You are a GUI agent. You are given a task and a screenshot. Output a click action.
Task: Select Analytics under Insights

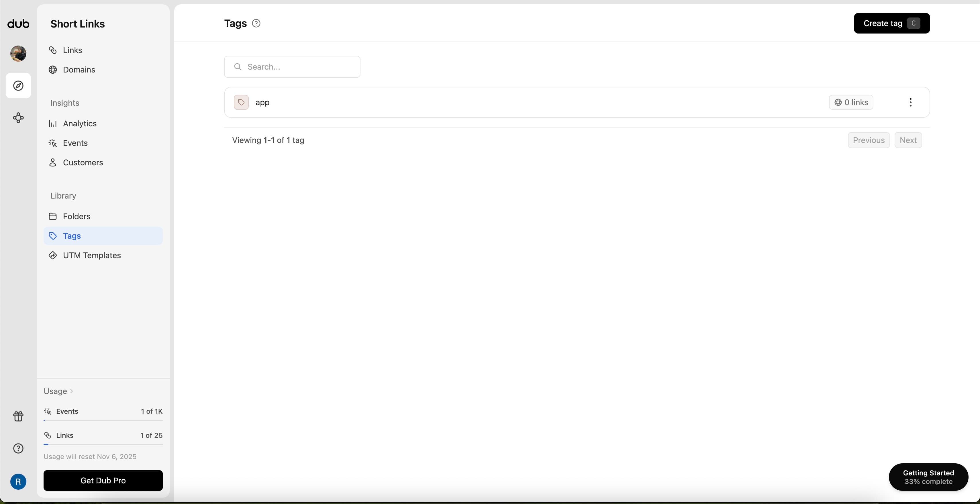(x=80, y=123)
